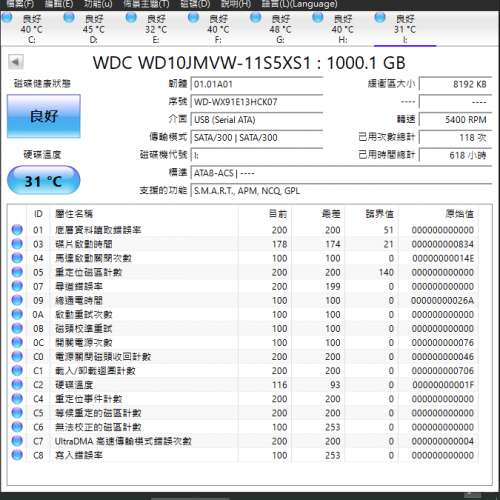
Task: Click power on count value 118 次
Action: pyautogui.click(x=455, y=137)
